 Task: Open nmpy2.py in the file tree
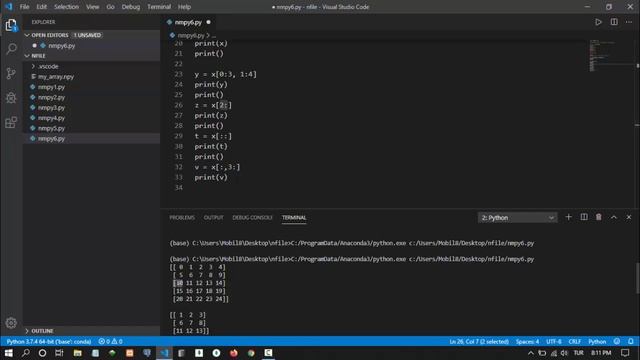[51, 98]
